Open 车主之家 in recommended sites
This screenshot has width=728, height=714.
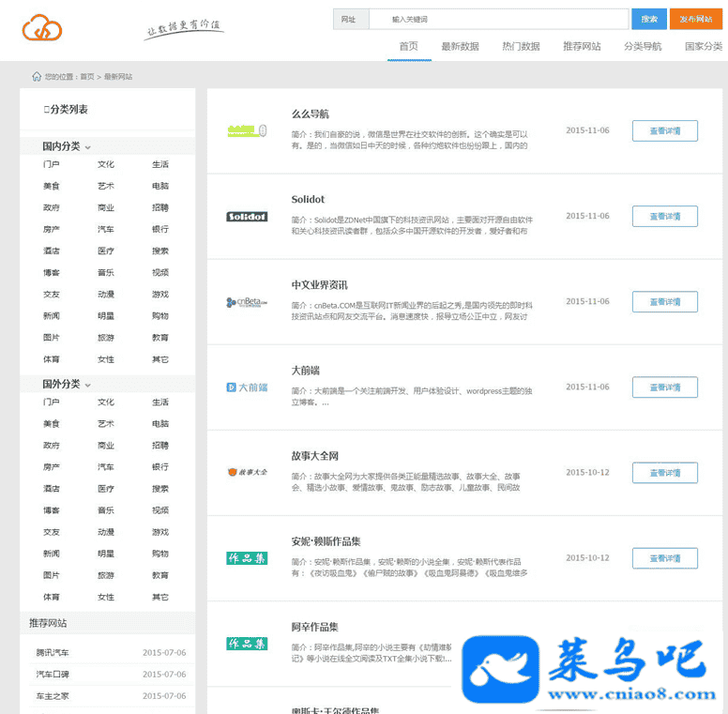point(53,696)
